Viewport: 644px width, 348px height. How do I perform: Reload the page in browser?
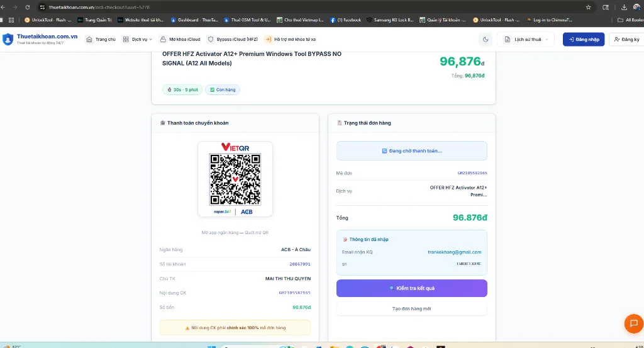point(28,7)
